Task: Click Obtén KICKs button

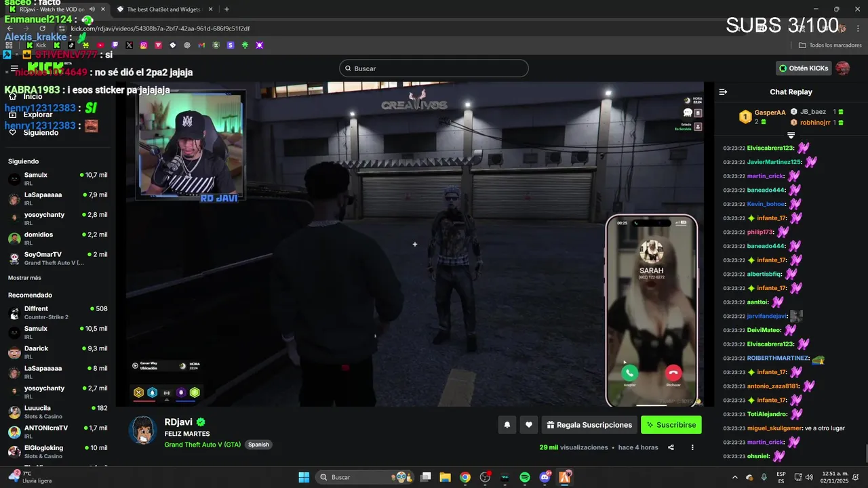Action: (804, 68)
